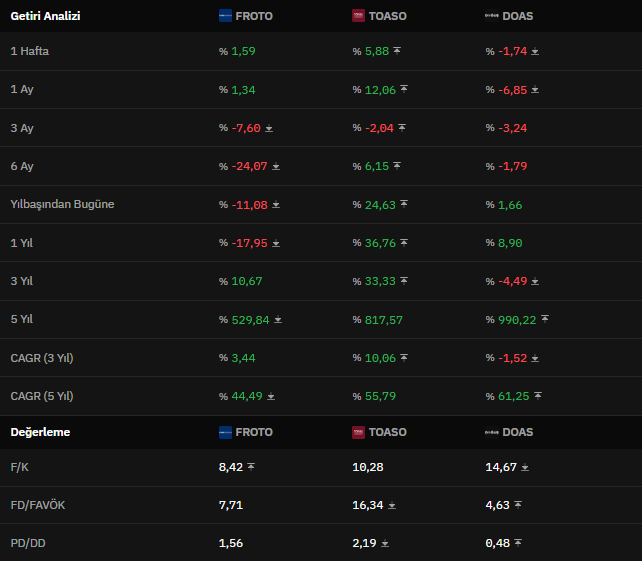Click the FROTO logo in Değerleme header
The width and height of the screenshot is (642, 561).
coord(225,432)
